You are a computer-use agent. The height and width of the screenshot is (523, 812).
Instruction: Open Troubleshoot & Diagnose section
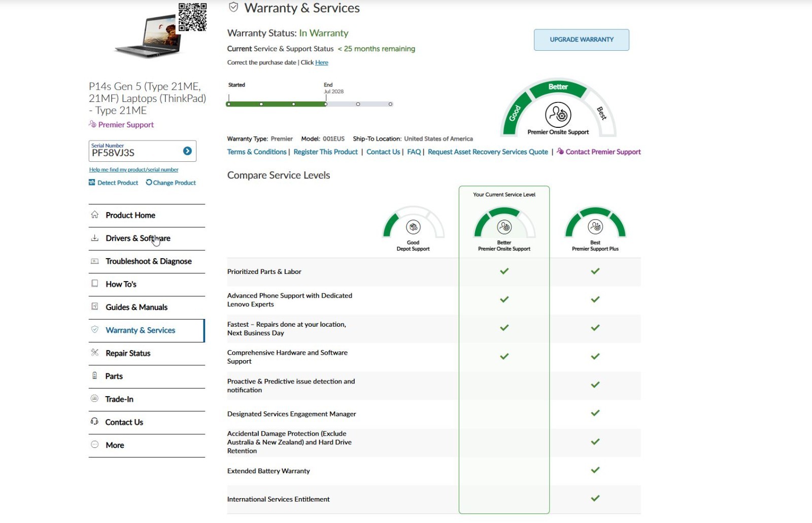tap(147, 261)
